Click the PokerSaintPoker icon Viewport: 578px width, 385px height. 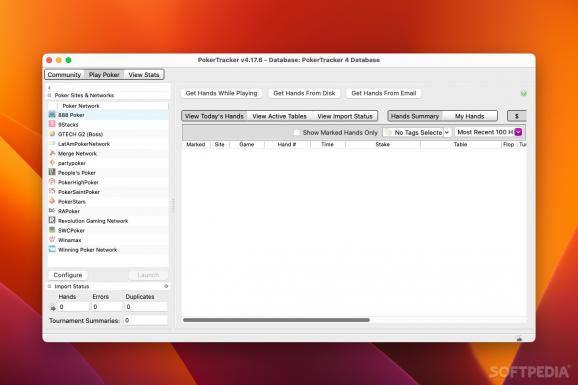point(52,191)
